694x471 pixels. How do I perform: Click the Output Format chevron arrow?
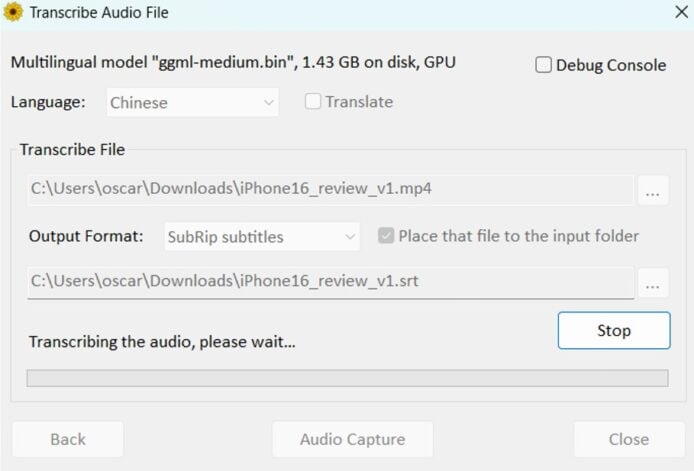(x=350, y=237)
